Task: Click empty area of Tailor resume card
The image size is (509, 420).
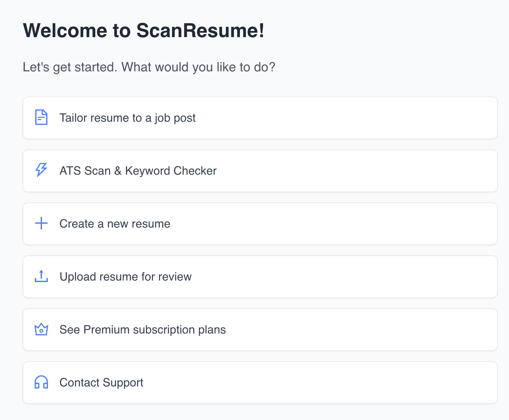Action: click(x=339, y=118)
